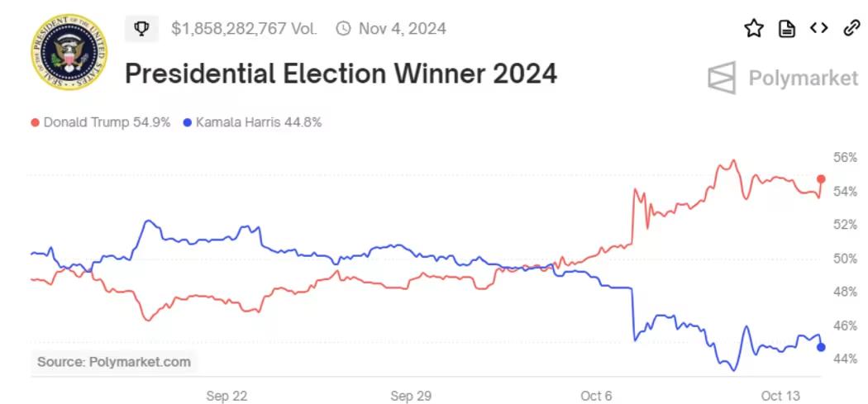Select the Sep 22 date on the axis
This screenshot has width=868, height=404.
[x=227, y=397]
